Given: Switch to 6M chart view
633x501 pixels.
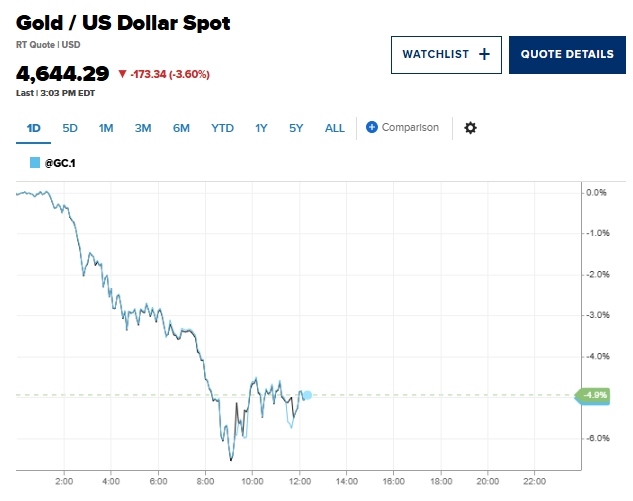Looking at the screenshot, I should [x=181, y=128].
